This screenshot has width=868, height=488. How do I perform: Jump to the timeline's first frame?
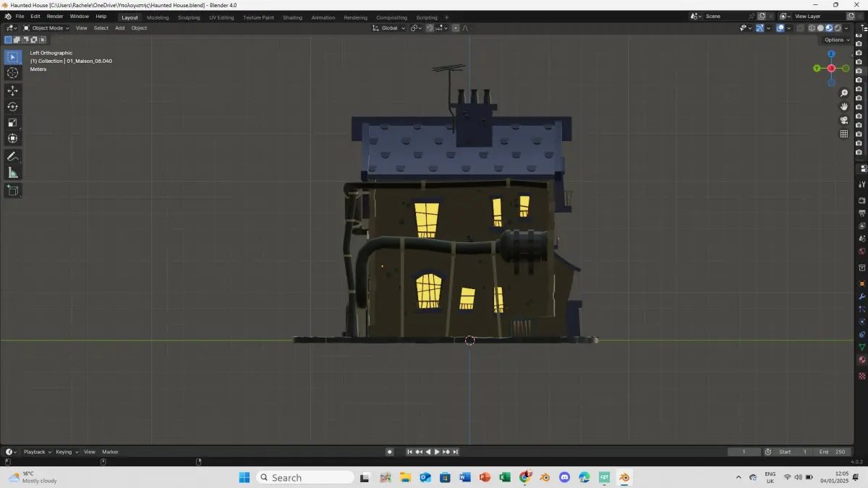tap(409, 452)
